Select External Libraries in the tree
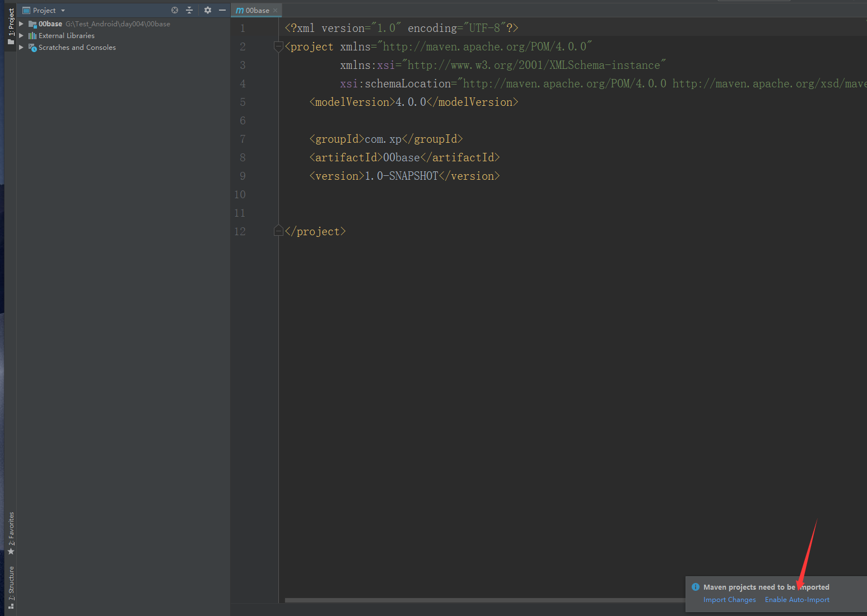Screen dimensions: 867x616 [x=123, y=35]
